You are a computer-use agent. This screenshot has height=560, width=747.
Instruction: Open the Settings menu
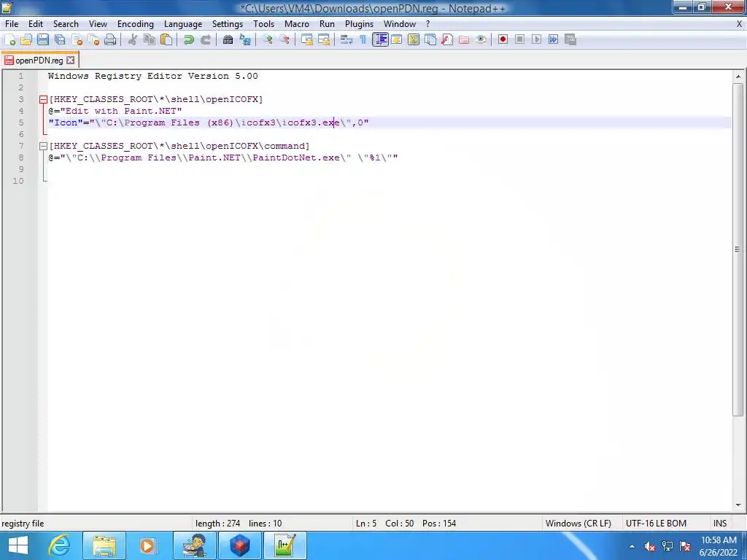point(228,24)
